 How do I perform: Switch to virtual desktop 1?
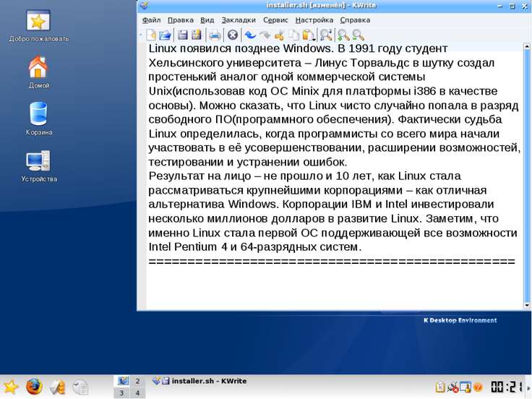point(122,381)
